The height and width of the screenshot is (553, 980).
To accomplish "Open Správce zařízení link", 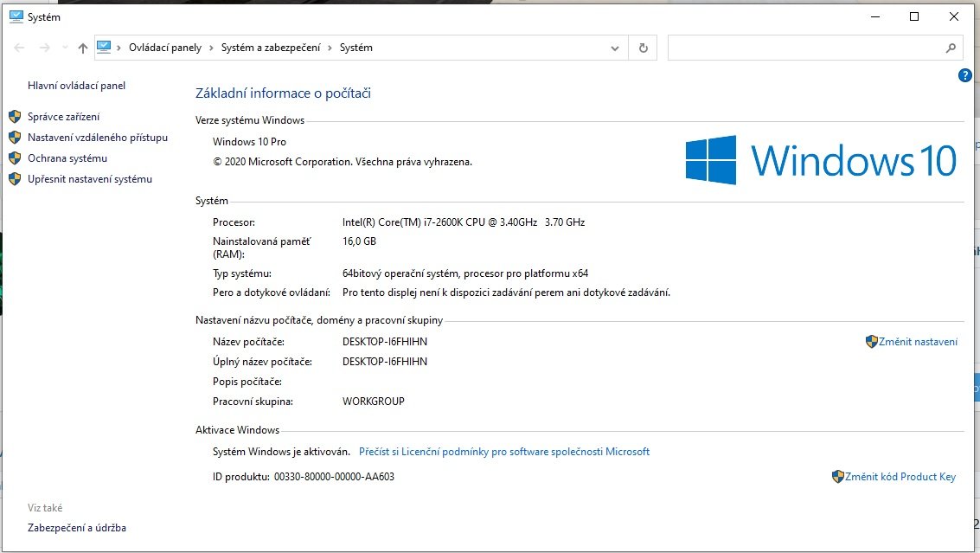I will 63,117.
